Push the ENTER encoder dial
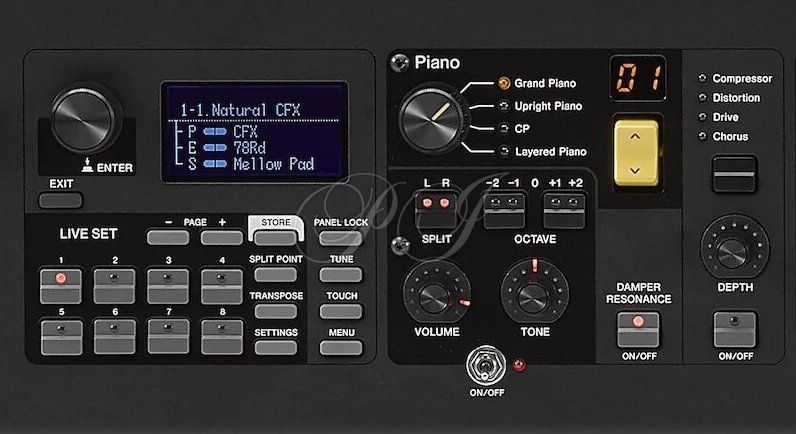Viewport: 796px width, 434px height. (x=83, y=120)
